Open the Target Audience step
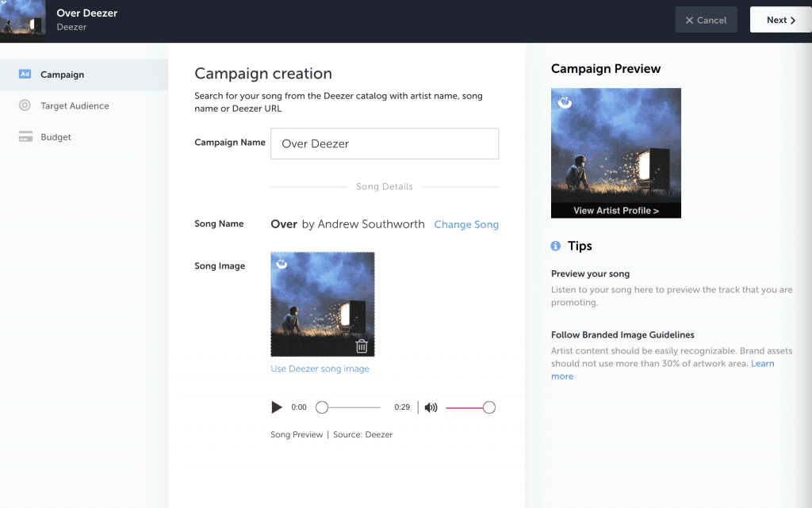The image size is (812, 508). point(84,105)
